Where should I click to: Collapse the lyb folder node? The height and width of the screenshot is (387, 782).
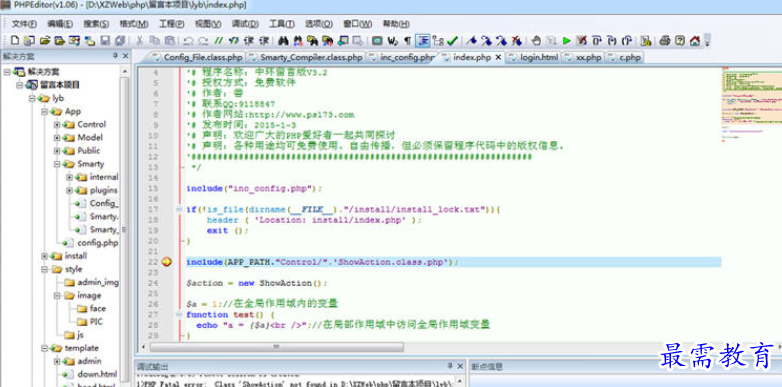32,98
